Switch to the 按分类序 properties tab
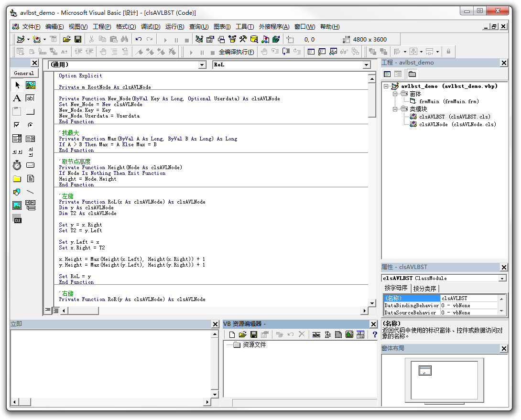Screen dimensions: 521x420 tap(424, 289)
